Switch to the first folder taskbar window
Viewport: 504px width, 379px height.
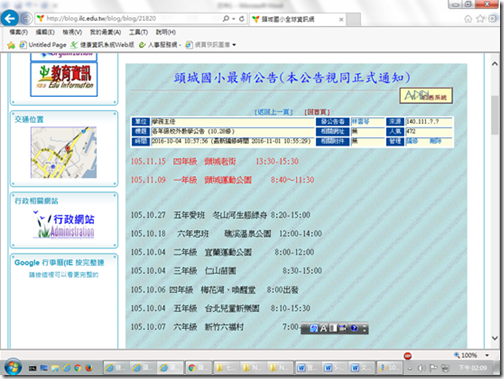(x=226, y=368)
